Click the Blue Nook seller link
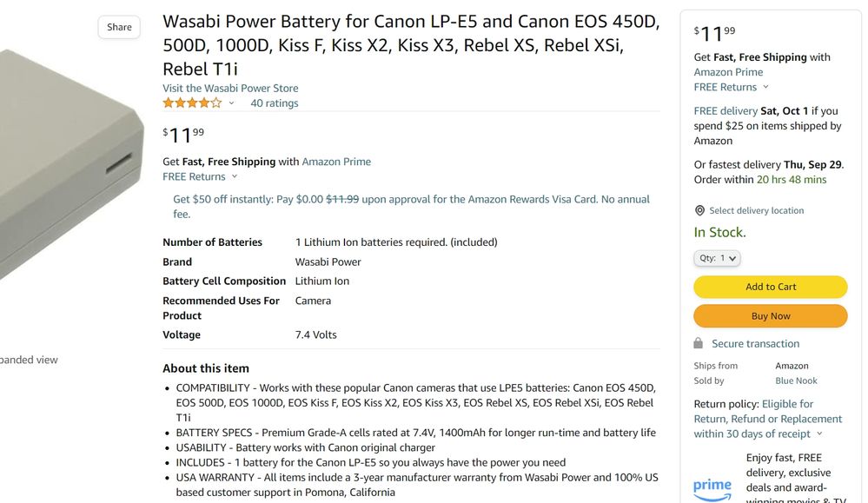 [x=796, y=381]
